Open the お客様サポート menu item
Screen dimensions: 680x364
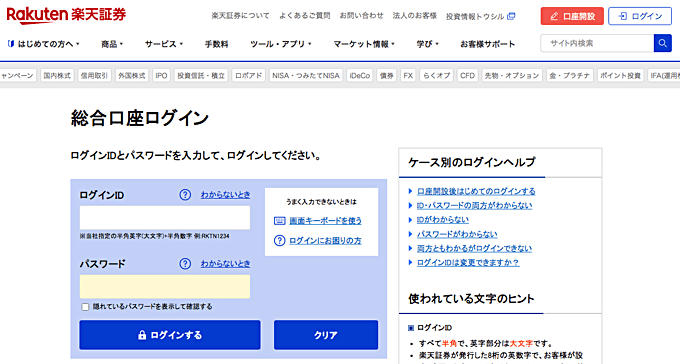(x=487, y=44)
